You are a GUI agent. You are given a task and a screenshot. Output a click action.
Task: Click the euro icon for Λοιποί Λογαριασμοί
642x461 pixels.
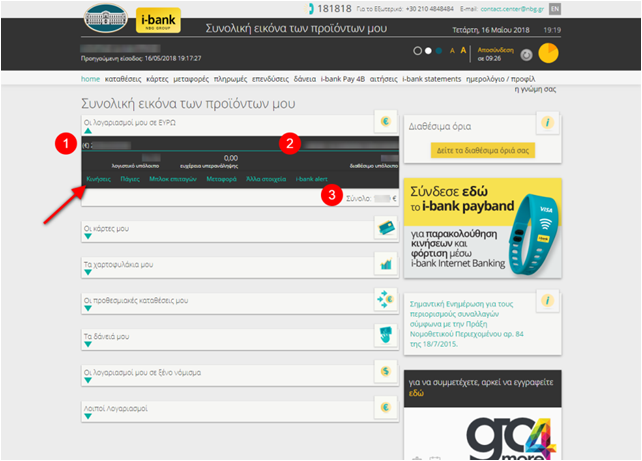386,407
